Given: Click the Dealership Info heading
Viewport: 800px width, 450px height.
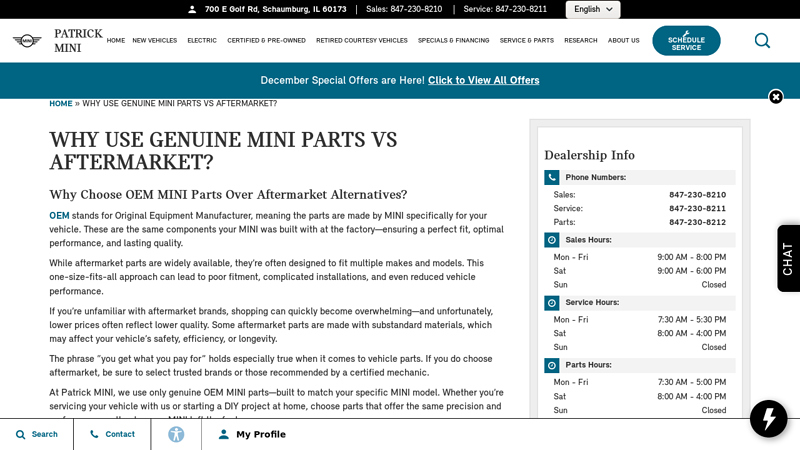Looking at the screenshot, I should point(589,155).
